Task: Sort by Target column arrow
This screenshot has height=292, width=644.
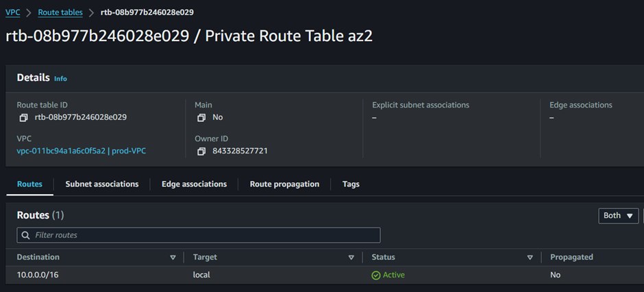Action: click(351, 258)
